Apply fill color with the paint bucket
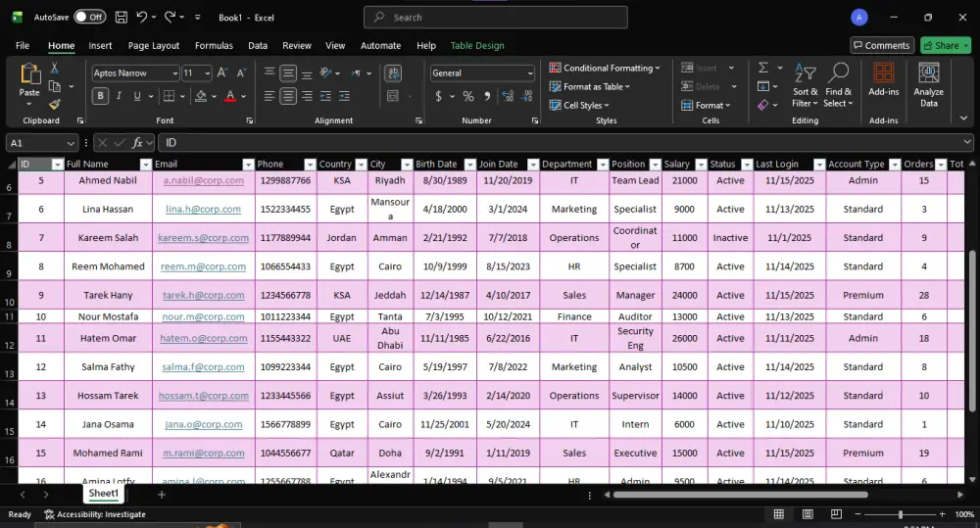The height and width of the screenshot is (528, 980). coord(201,96)
